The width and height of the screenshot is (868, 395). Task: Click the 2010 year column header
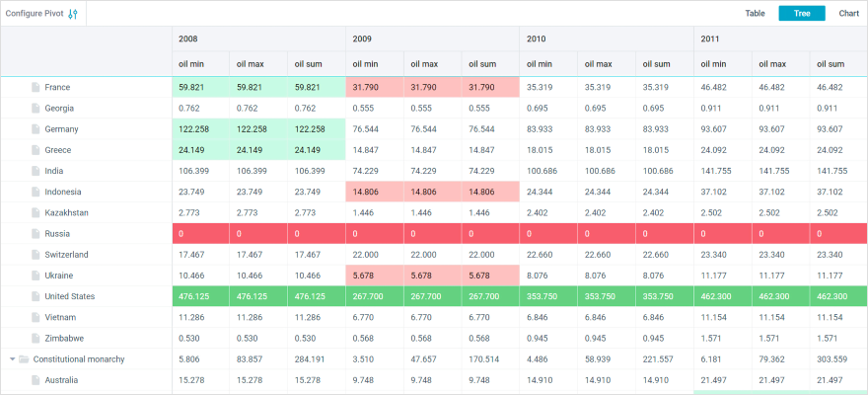537,39
